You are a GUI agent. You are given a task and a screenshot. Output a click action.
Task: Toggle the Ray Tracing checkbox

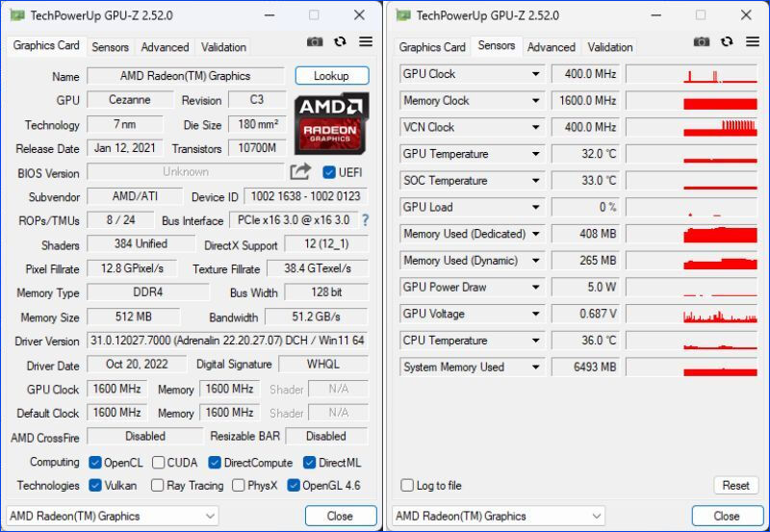[158, 486]
